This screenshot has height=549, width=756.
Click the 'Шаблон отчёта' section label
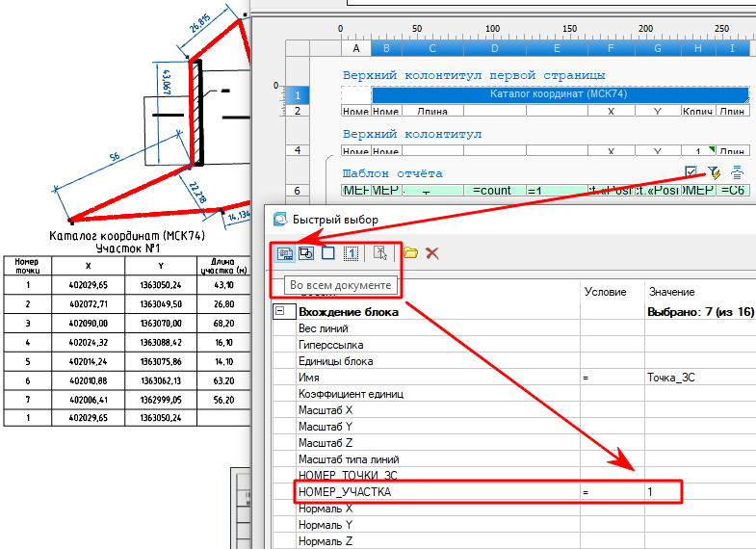tap(392, 173)
